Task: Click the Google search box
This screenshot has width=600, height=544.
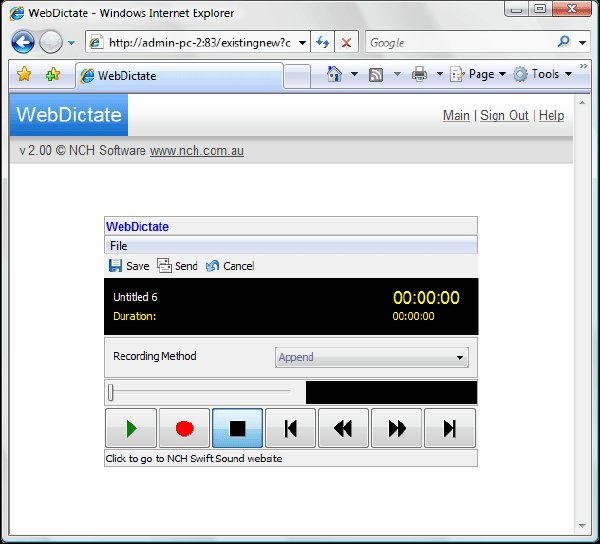Action: click(461, 42)
